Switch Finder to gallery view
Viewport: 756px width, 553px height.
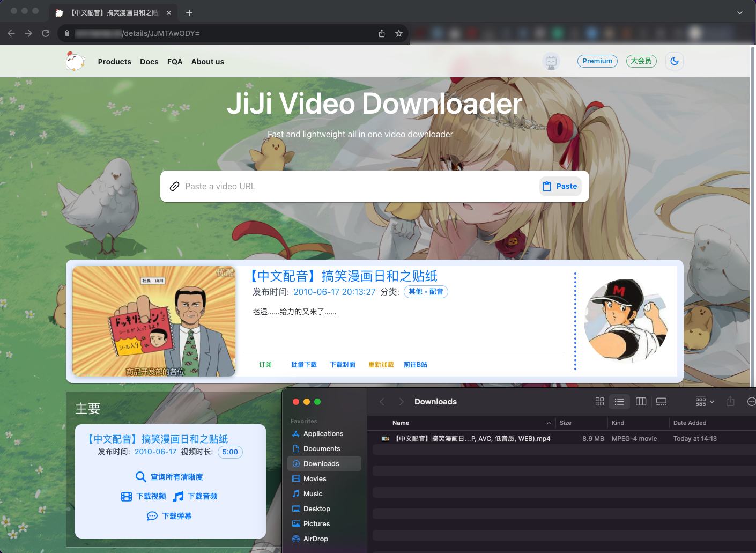[x=661, y=402]
